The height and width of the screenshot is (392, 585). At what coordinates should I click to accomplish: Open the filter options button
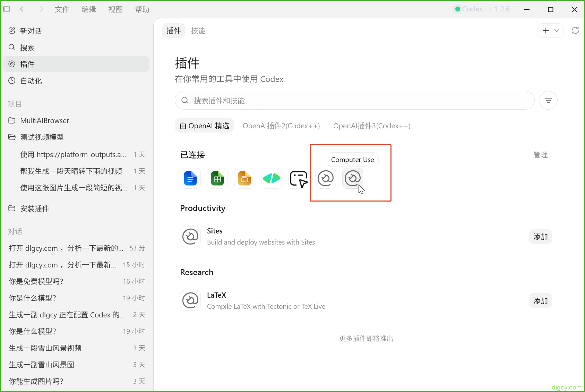548,101
